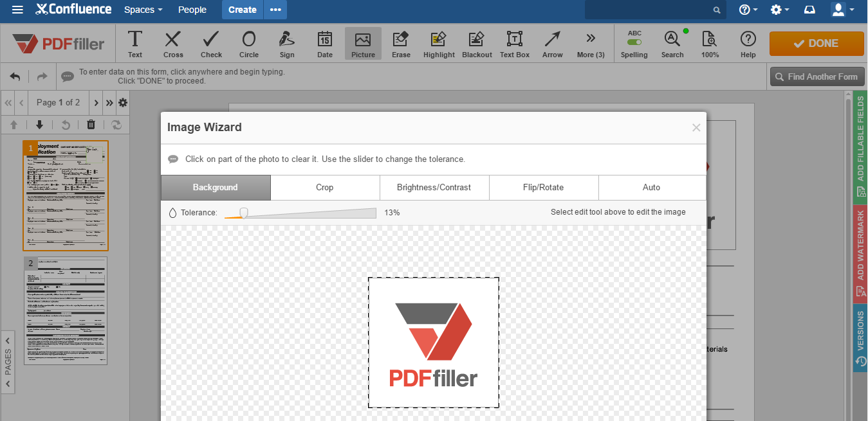868x421 pixels.
Task: Select the Blackout tool
Action: pos(477,44)
